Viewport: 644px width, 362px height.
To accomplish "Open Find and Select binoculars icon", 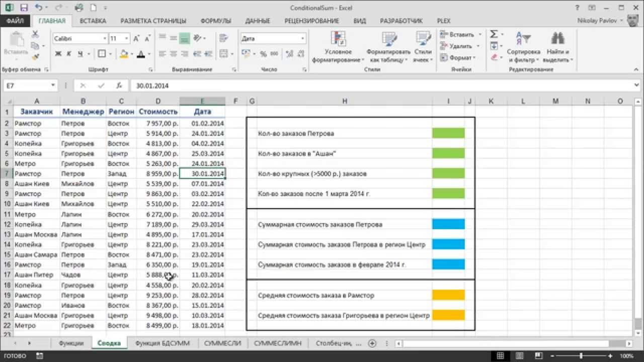I will point(557,47).
